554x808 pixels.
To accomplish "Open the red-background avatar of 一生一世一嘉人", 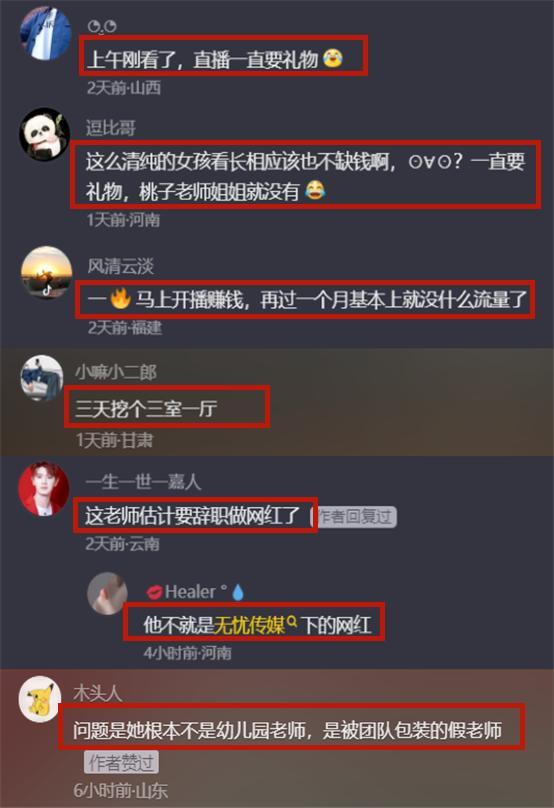I will pyautogui.click(x=44, y=489).
